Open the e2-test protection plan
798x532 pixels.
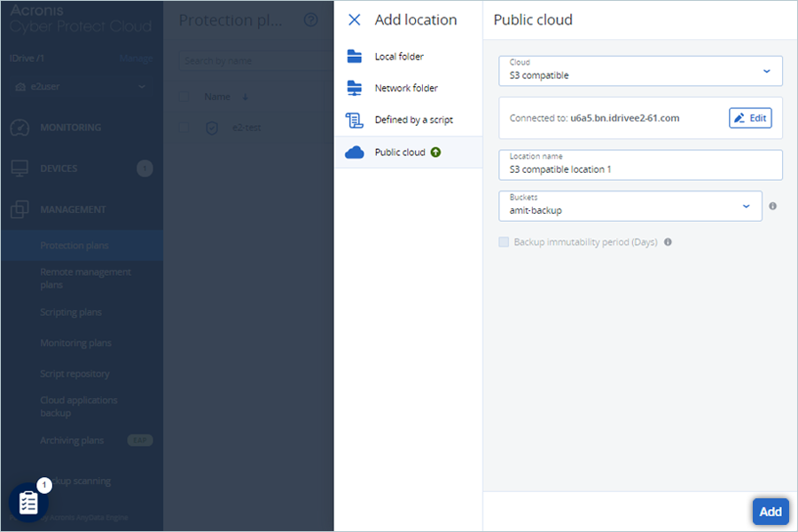coord(246,128)
